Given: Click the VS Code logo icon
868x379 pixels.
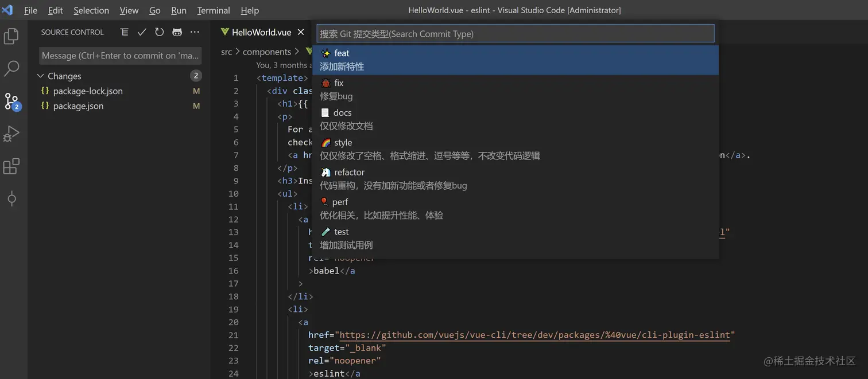Looking at the screenshot, I should (7, 10).
